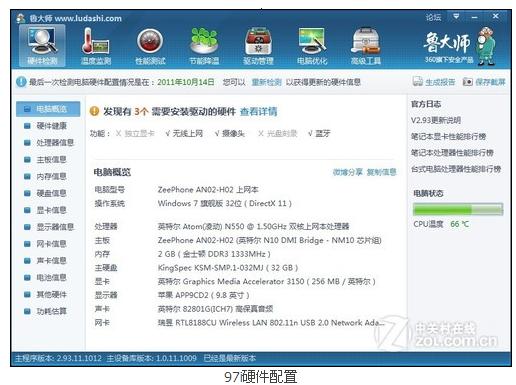The image size is (516, 385).
Task: Select 电脑概览 in the sidebar
Action: [48, 109]
